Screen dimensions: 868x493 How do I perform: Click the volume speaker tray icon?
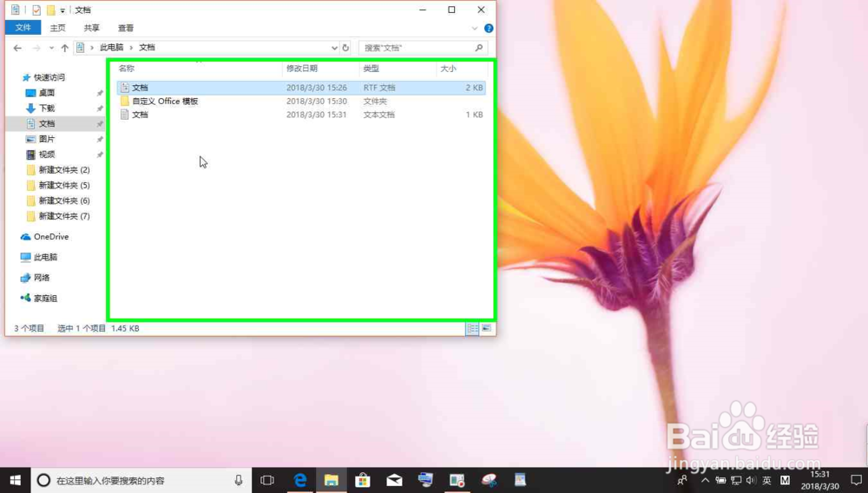(751, 480)
